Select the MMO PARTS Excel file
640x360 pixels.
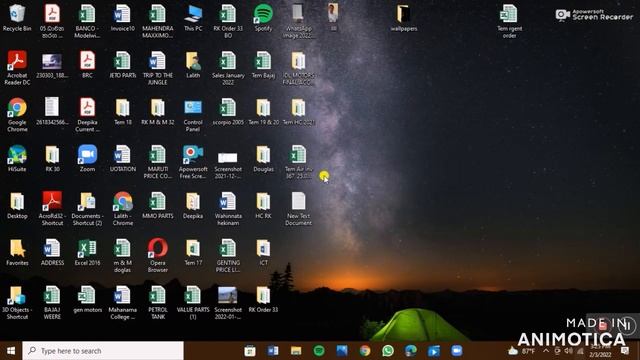coord(158,205)
